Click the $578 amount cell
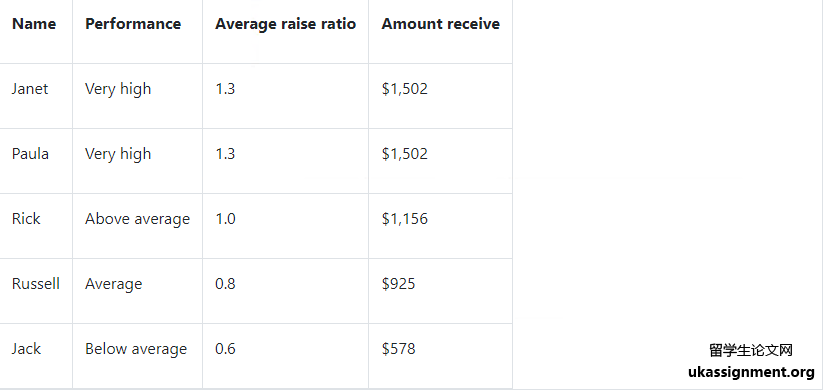The height and width of the screenshot is (391, 824). [x=398, y=349]
